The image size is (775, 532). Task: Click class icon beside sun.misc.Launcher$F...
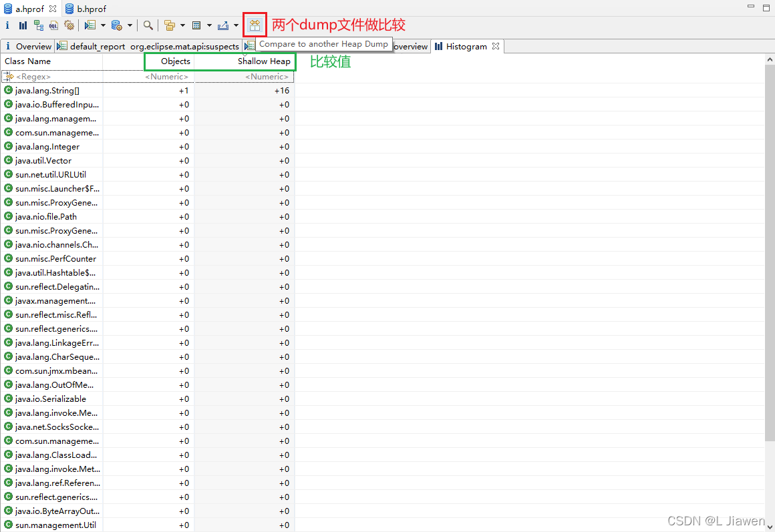8,188
